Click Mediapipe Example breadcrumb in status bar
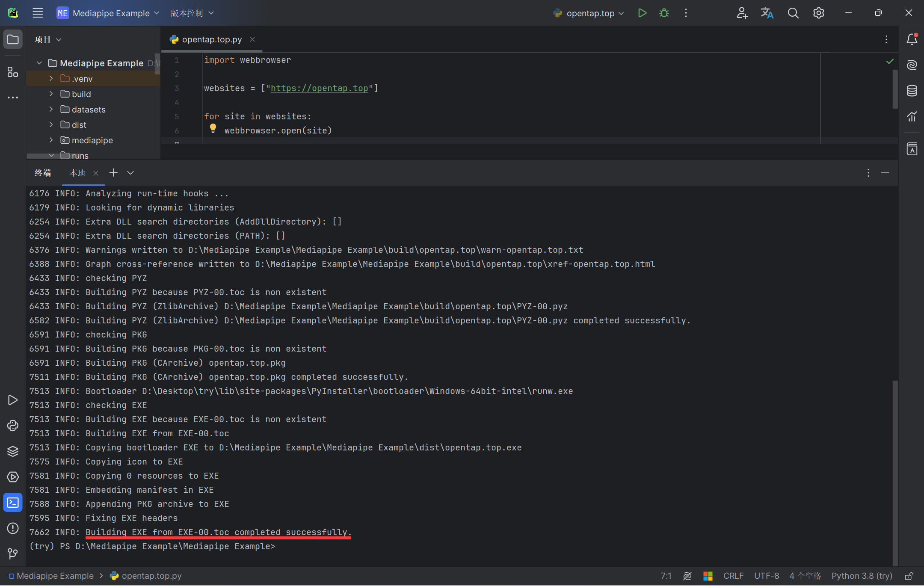The width and height of the screenshot is (924, 586). (x=51, y=576)
